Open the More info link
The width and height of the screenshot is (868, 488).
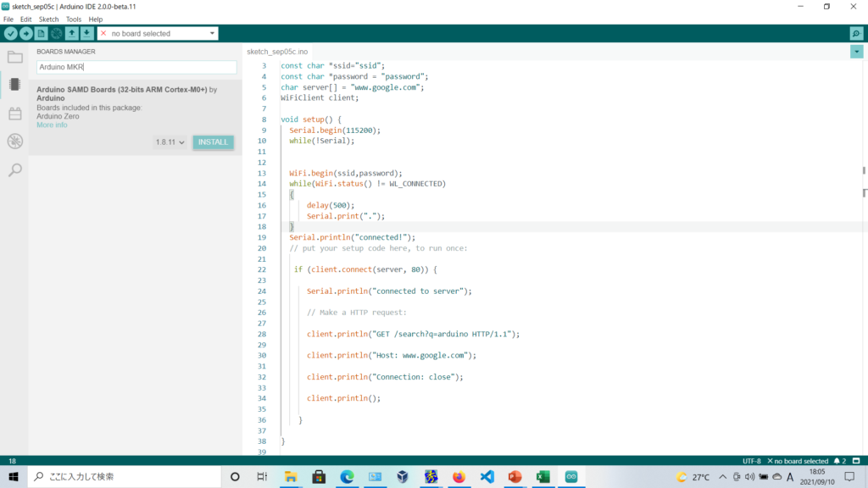click(52, 125)
